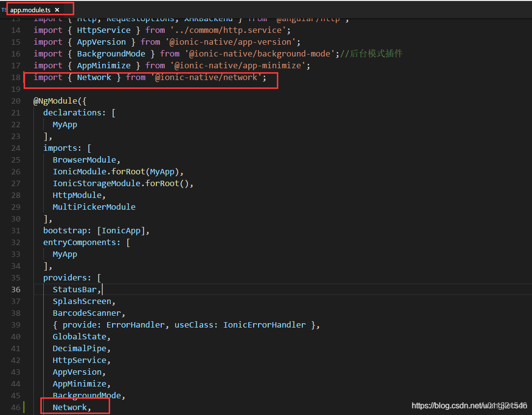Click AppVersion in providers list
This screenshot has height=415, width=532.
click(x=77, y=372)
